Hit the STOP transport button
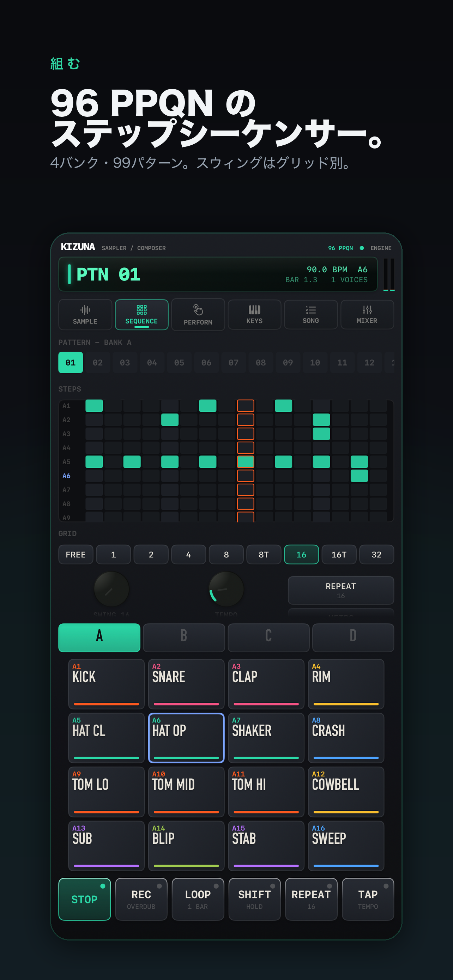 click(84, 899)
